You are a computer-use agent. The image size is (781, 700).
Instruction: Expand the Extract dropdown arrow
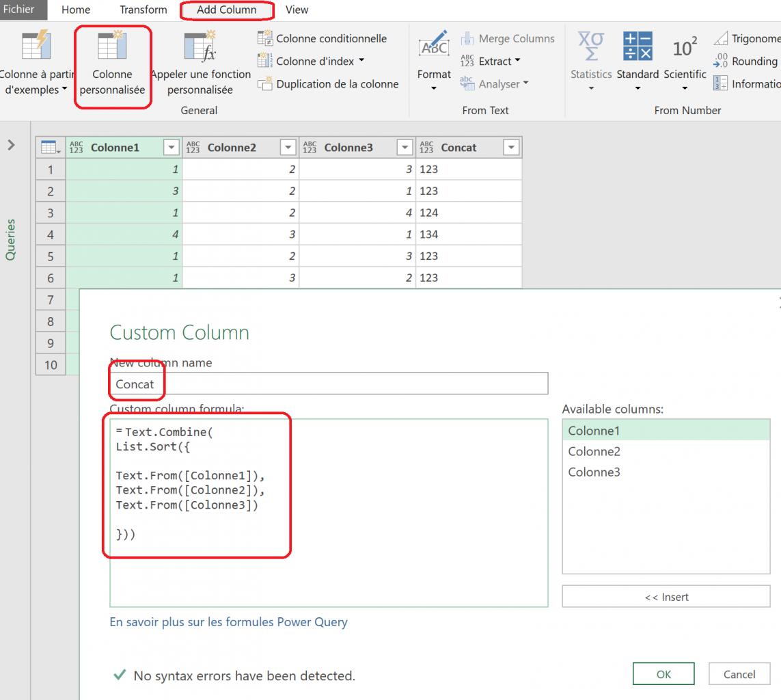tap(517, 60)
